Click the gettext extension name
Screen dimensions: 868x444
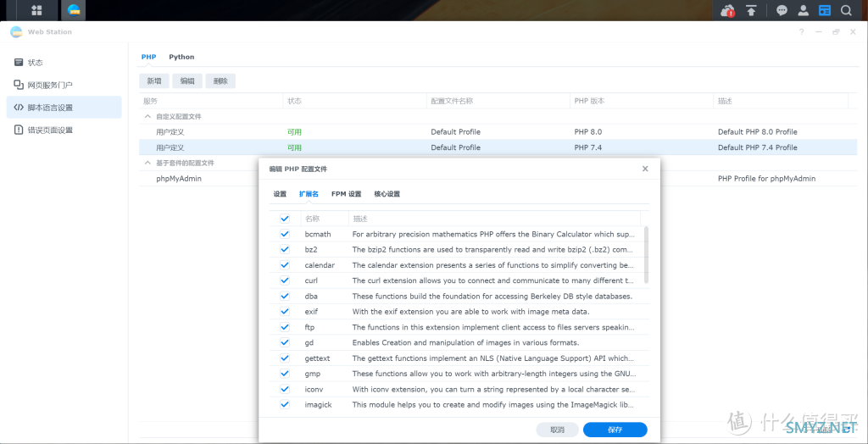pyautogui.click(x=317, y=358)
